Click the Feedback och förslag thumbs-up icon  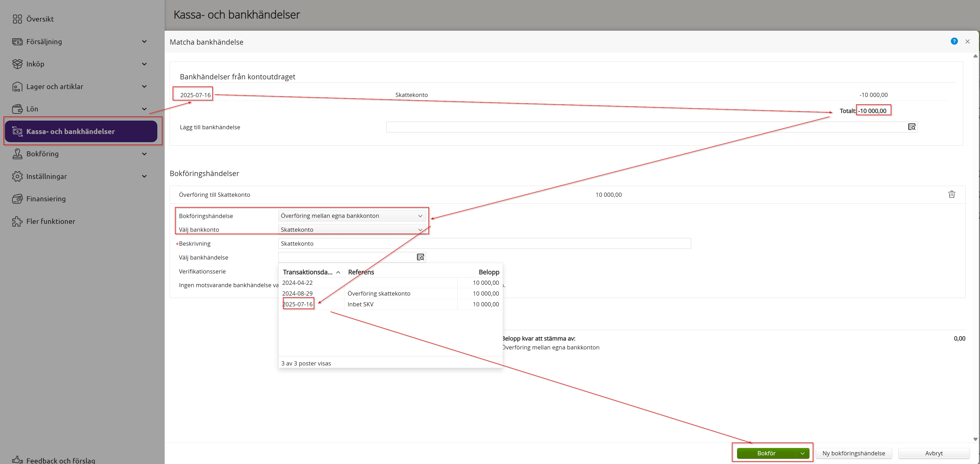pyautogui.click(x=17, y=460)
